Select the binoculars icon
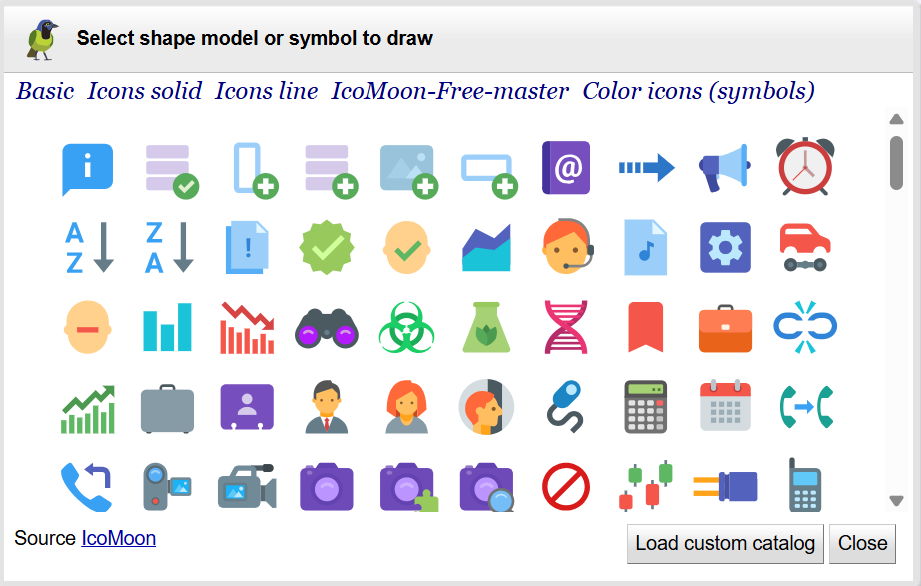Screen dimensions: 921x586 [326, 327]
